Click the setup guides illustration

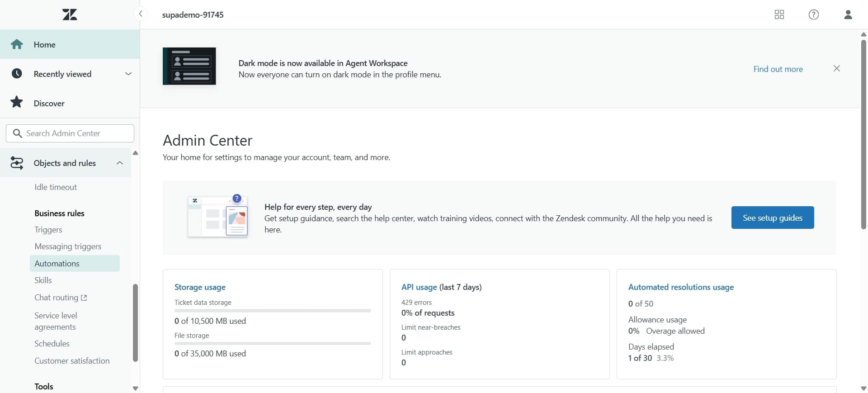pyautogui.click(x=218, y=217)
